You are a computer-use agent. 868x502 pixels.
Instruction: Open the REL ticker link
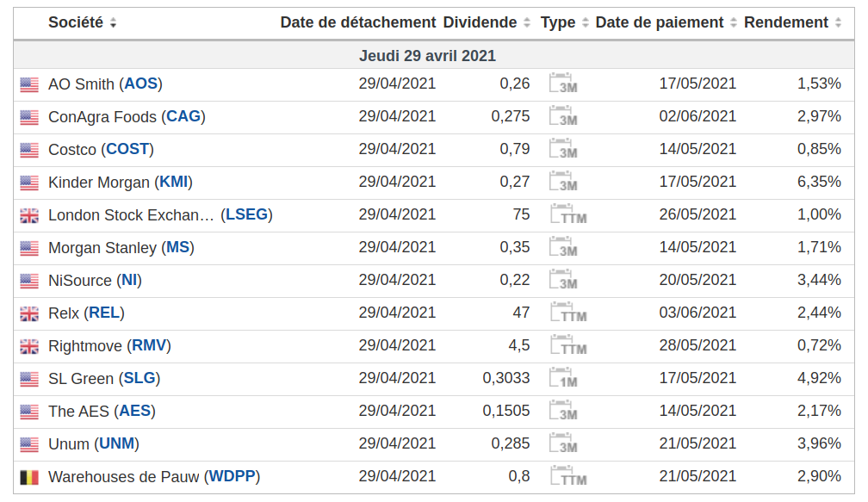(x=105, y=313)
